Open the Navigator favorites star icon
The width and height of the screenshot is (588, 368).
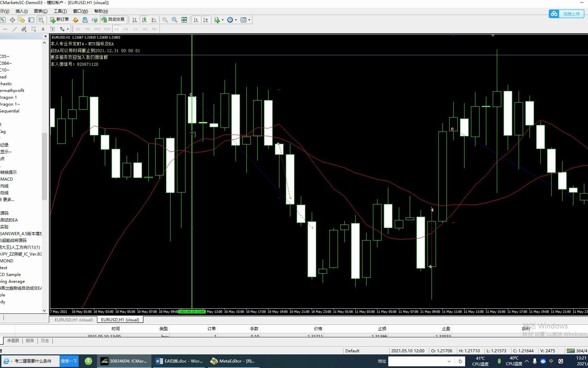pyautogui.click(x=22, y=20)
